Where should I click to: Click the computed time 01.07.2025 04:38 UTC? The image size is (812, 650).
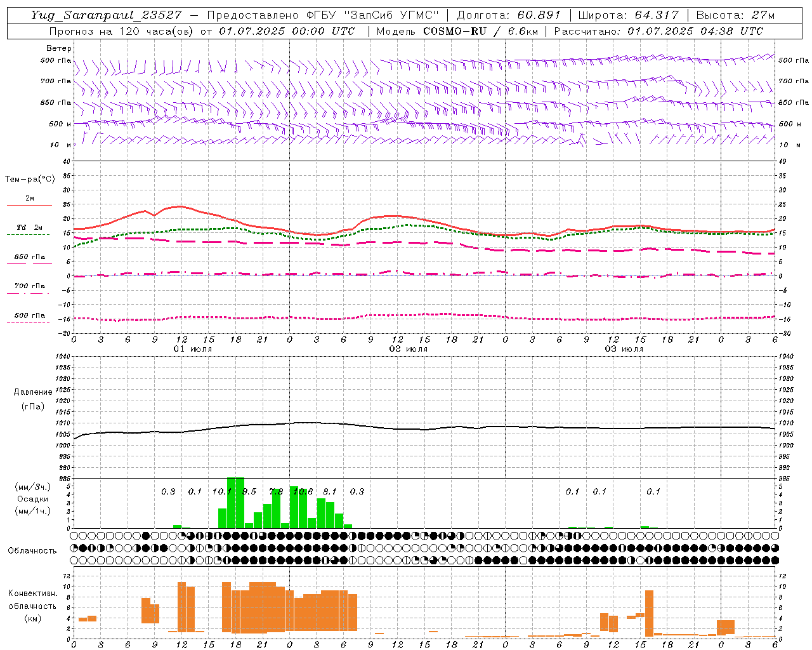[695, 31]
